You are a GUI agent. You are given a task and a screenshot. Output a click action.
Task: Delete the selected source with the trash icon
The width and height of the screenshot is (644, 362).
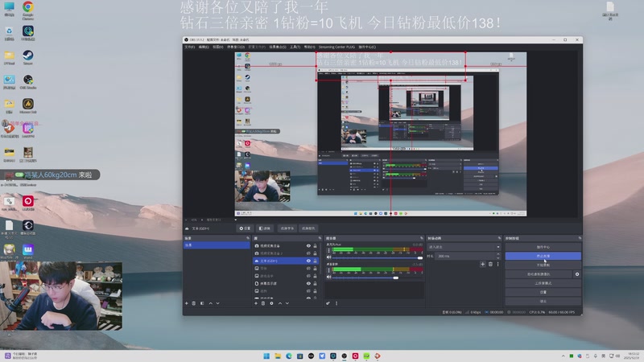pos(263,303)
